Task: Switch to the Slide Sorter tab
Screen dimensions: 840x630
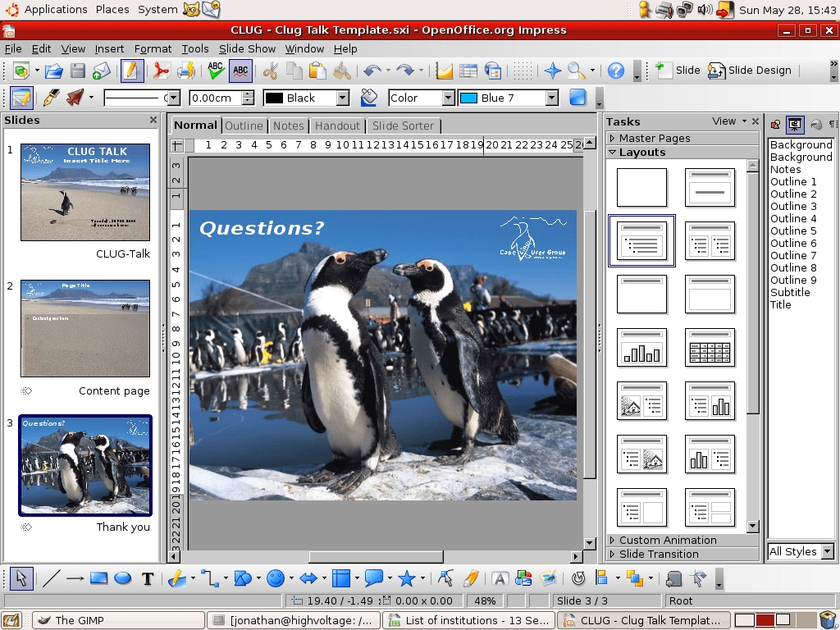Action: point(403,126)
